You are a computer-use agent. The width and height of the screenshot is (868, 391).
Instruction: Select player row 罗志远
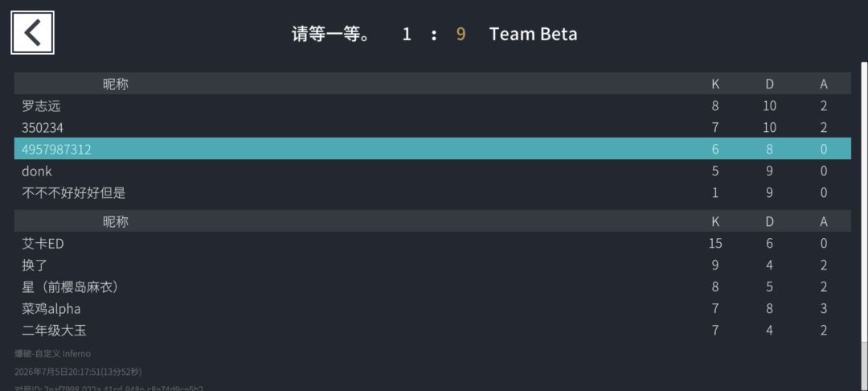point(432,105)
